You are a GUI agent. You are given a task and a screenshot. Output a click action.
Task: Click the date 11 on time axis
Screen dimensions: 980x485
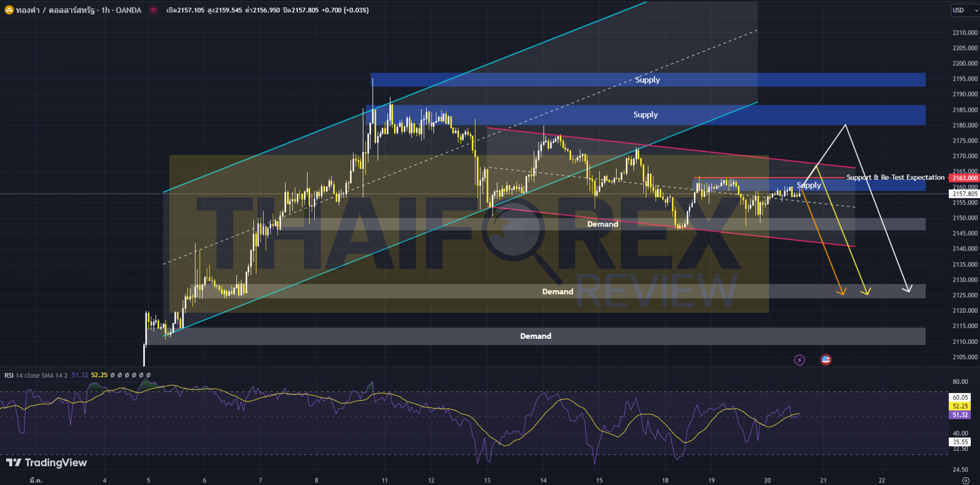pos(385,480)
